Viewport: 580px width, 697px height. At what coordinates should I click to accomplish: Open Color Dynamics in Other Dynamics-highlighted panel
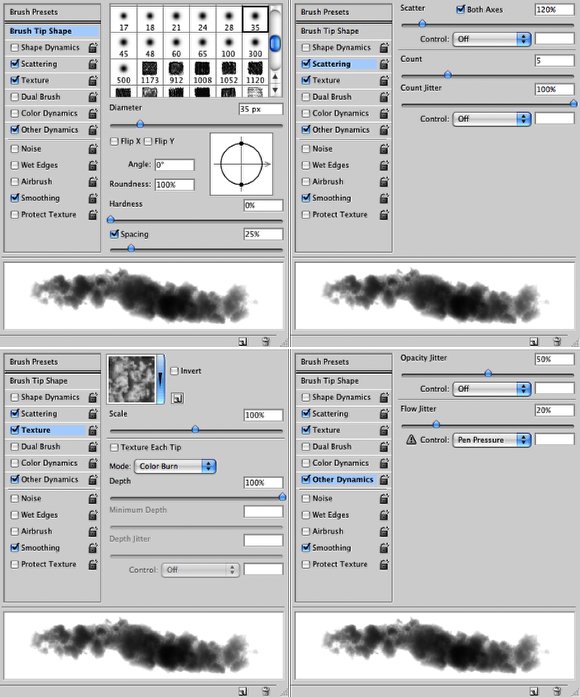pyautogui.click(x=340, y=463)
